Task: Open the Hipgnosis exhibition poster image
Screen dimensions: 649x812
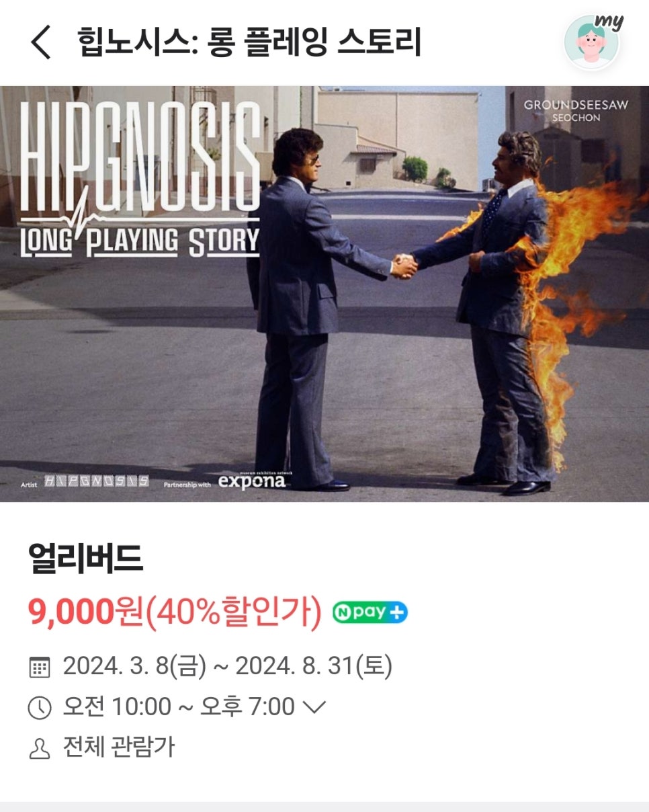Action: pos(324,294)
